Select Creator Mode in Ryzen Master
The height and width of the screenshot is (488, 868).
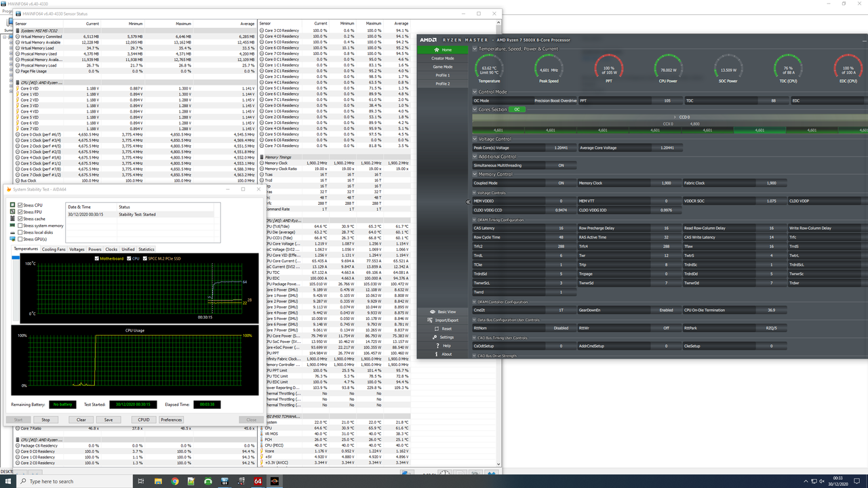pyautogui.click(x=442, y=58)
